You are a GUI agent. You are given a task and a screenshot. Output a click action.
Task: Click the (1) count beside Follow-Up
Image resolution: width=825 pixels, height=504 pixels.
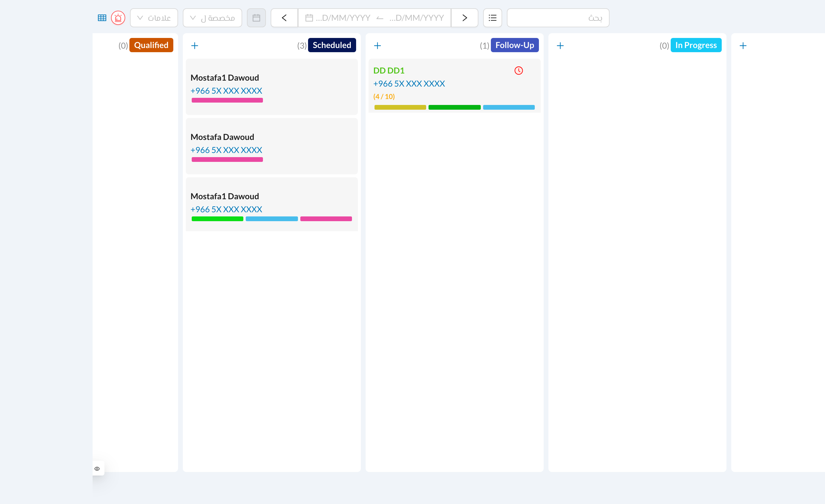(485, 46)
